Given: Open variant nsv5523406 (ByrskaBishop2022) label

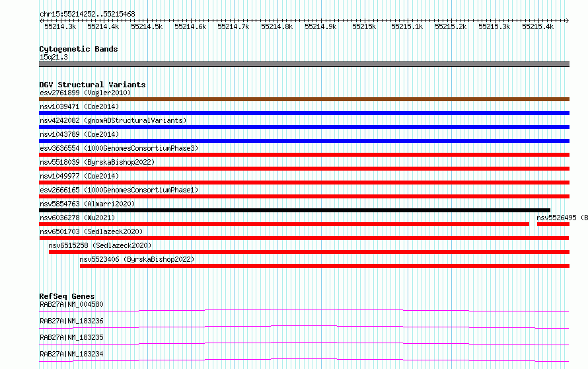Looking at the screenshot, I should (x=137, y=259).
